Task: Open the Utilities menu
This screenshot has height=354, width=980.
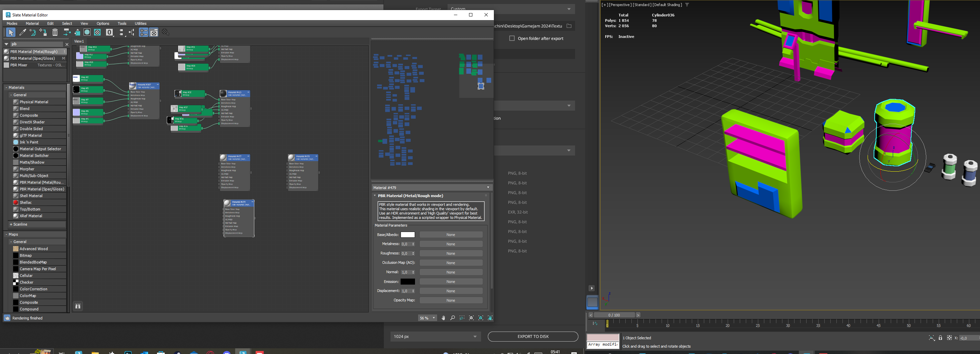Action: [140, 23]
